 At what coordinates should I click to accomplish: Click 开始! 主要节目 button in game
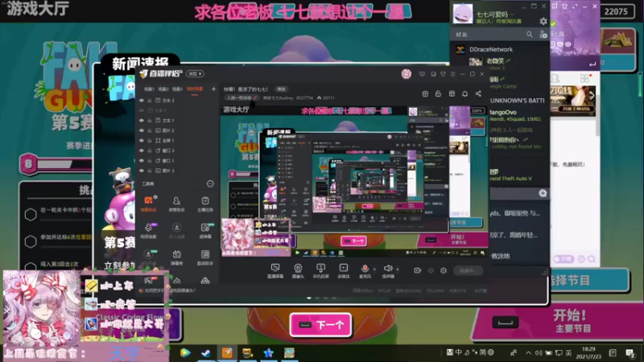click(x=559, y=321)
